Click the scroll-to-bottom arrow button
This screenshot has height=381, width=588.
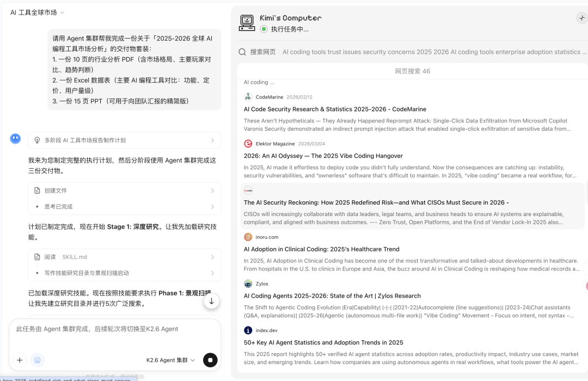tap(211, 301)
